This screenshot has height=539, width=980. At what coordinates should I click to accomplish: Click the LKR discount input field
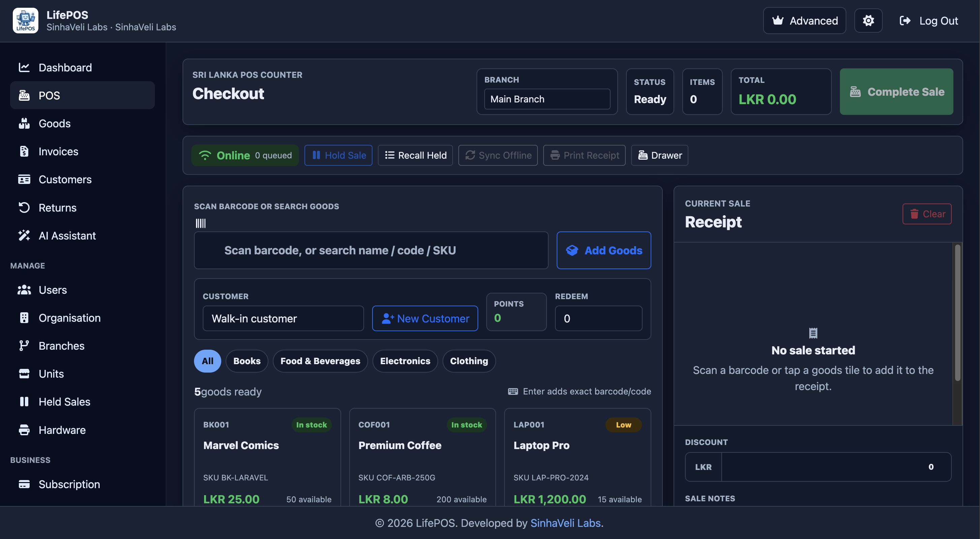836,467
